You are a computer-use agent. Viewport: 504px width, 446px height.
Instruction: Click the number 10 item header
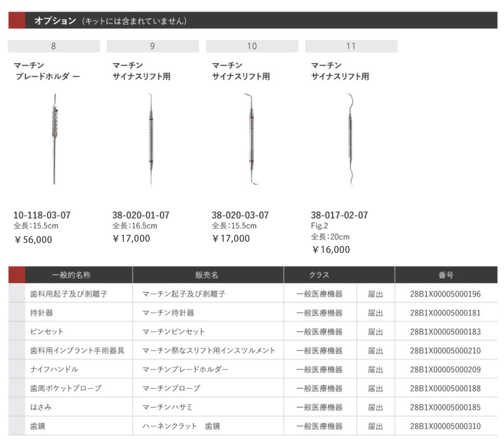click(252, 46)
